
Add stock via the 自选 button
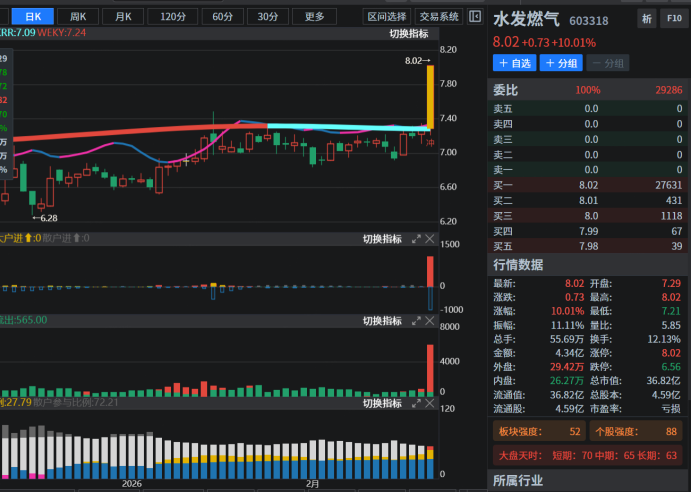coord(513,63)
